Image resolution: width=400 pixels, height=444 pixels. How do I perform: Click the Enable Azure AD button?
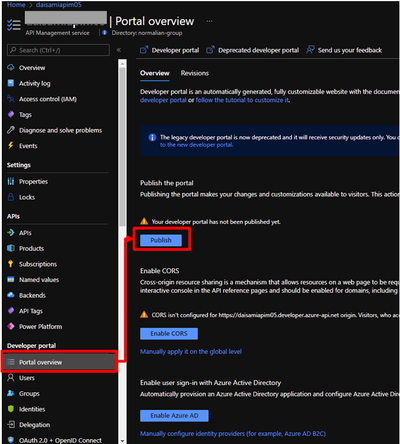tap(174, 415)
